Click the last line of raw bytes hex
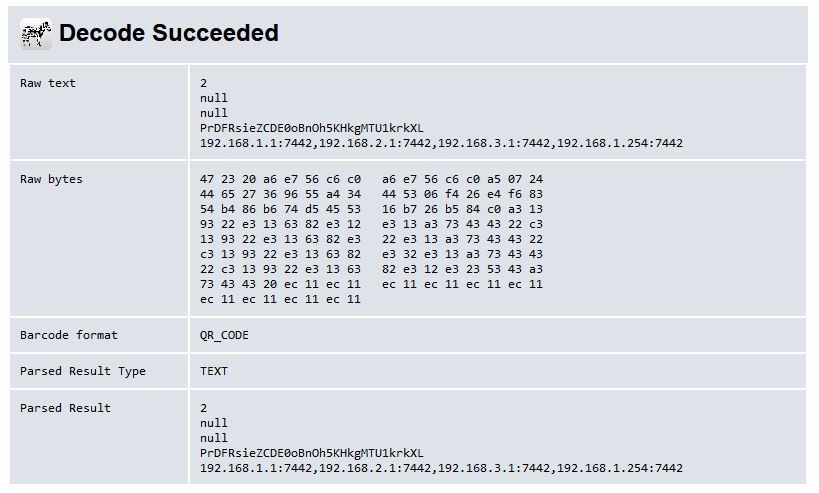 [x=280, y=299]
